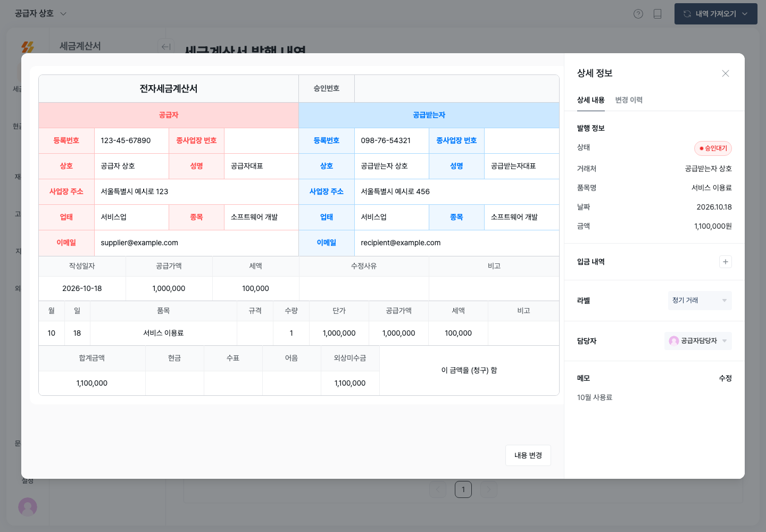Click 세금계산서 sidebar heading
This screenshot has width=766, height=532.
[80, 46]
